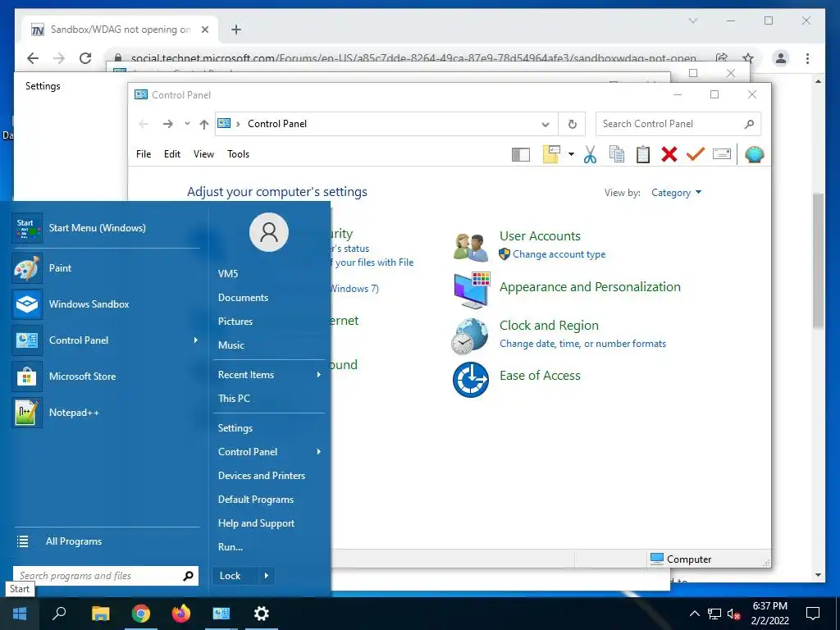Toggle the navigation pane toolbar icon
840x630 pixels.
(x=521, y=155)
